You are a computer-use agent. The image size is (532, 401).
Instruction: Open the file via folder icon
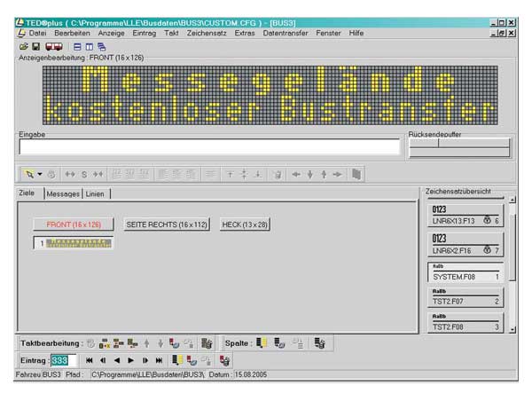[23, 46]
